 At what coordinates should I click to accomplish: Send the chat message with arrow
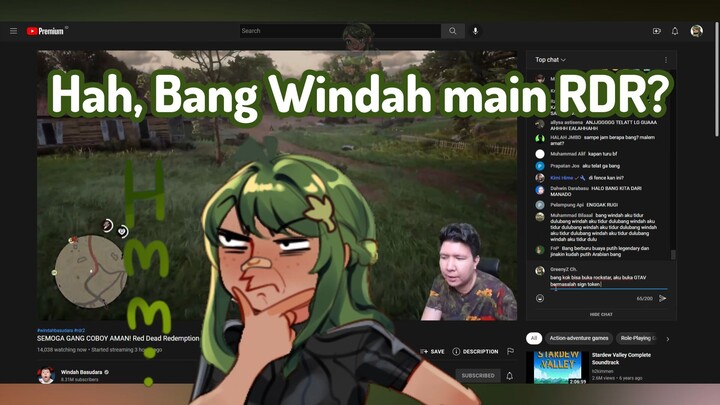coord(662,298)
